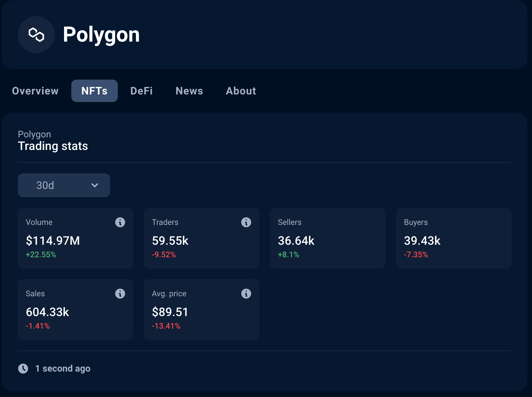Click the Traders card label
The width and height of the screenshot is (532, 397).
165,222
